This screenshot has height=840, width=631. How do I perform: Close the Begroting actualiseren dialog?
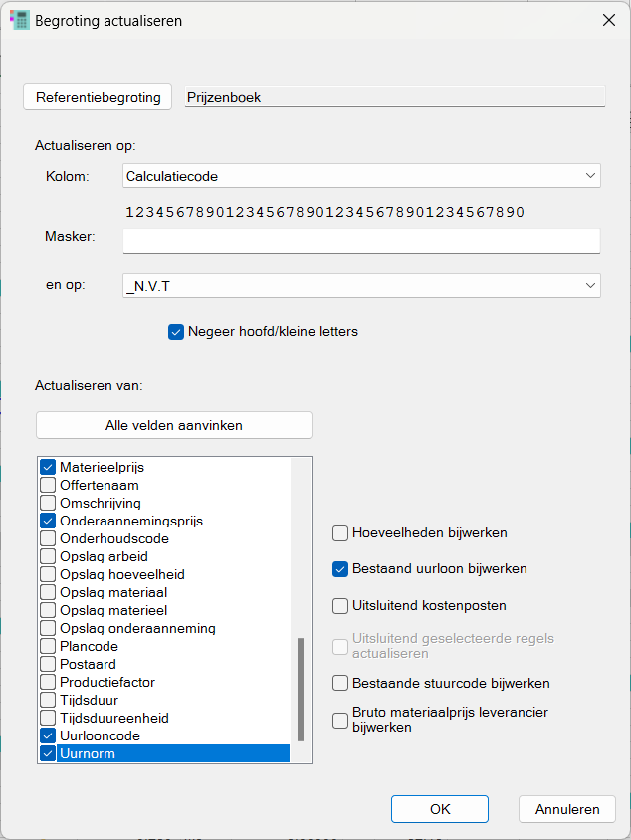coord(608,20)
